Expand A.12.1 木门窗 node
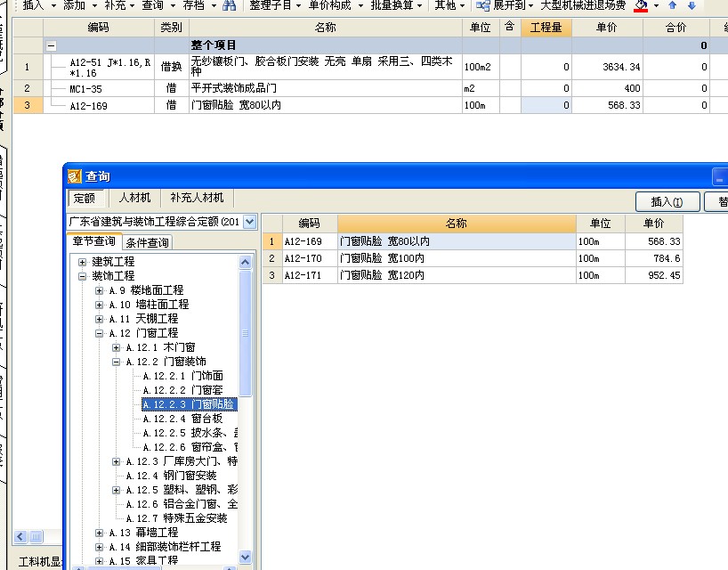Image resolution: width=728 pixels, height=570 pixels. click(x=116, y=348)
